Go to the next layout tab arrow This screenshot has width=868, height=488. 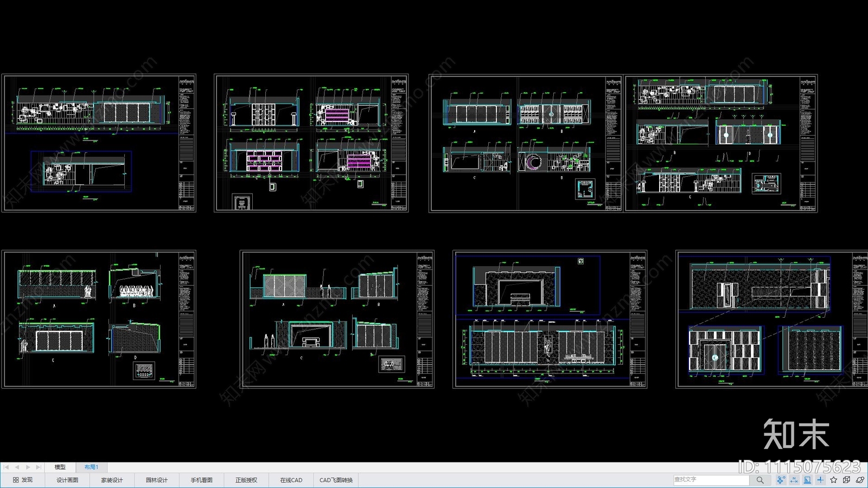coord(28,467)
